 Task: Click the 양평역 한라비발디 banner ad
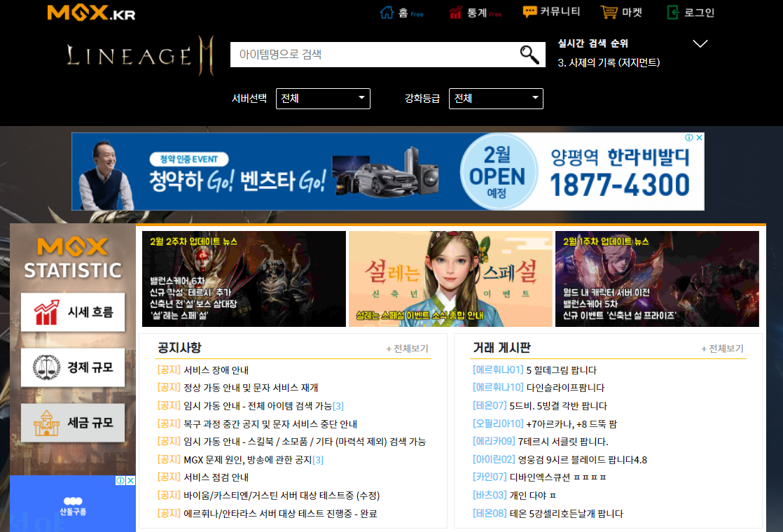click(x=388, y=171)
